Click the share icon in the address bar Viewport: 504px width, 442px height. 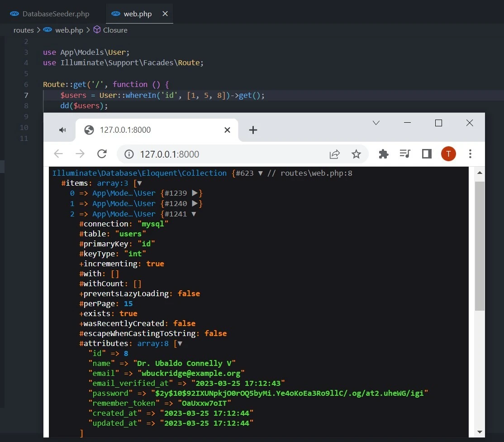pyautogui.click(x=334, y=154)
